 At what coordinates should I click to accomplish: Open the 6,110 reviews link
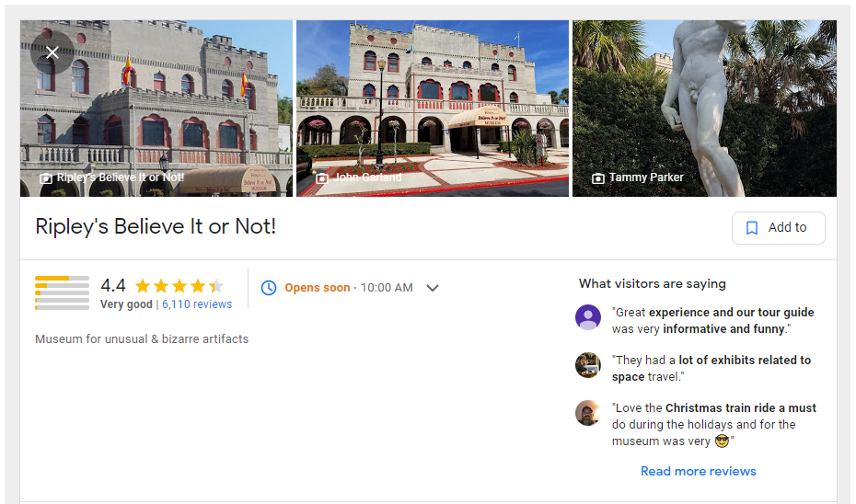tap(197, 304)
